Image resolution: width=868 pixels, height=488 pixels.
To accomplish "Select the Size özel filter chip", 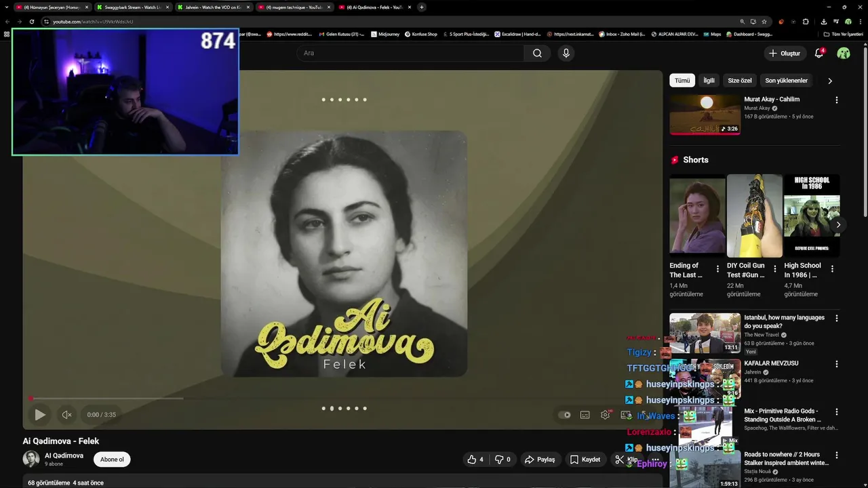I will 740,81.
